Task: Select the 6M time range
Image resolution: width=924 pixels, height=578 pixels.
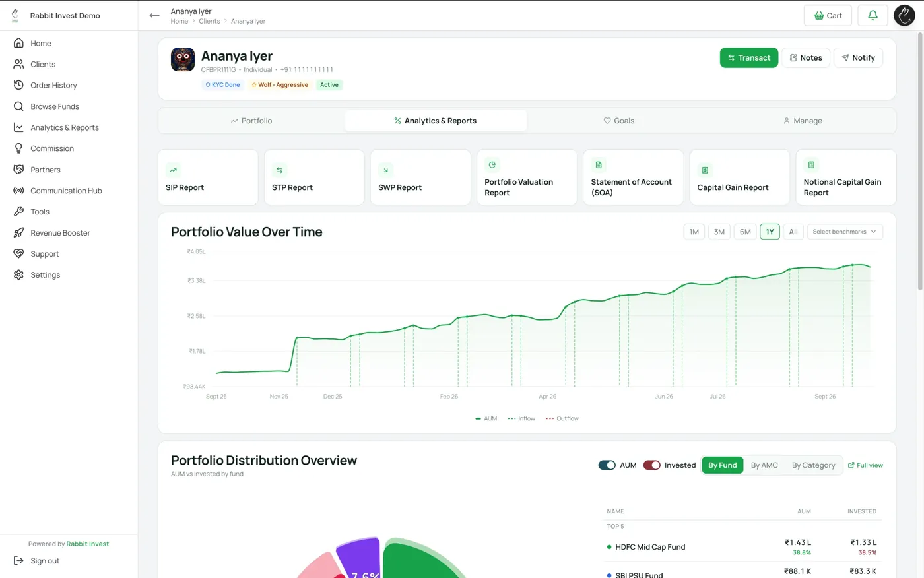Action: (x=745, y=232)
